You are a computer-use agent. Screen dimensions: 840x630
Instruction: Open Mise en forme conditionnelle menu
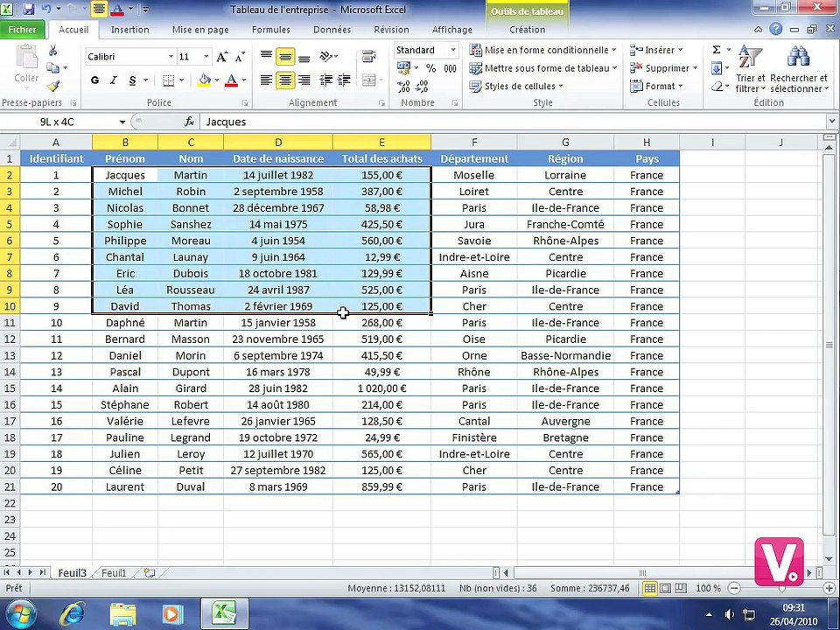click(542, 50)
